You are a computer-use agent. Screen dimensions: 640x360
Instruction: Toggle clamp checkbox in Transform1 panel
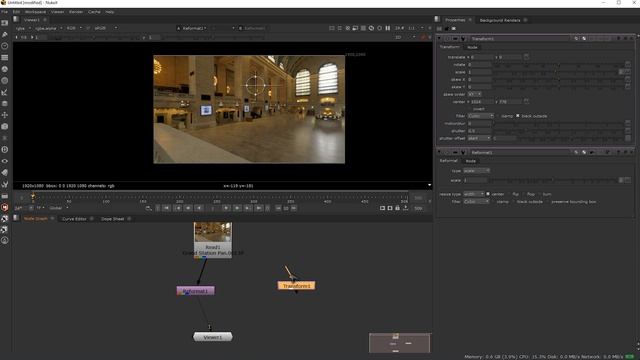click(x=498, y=116)
